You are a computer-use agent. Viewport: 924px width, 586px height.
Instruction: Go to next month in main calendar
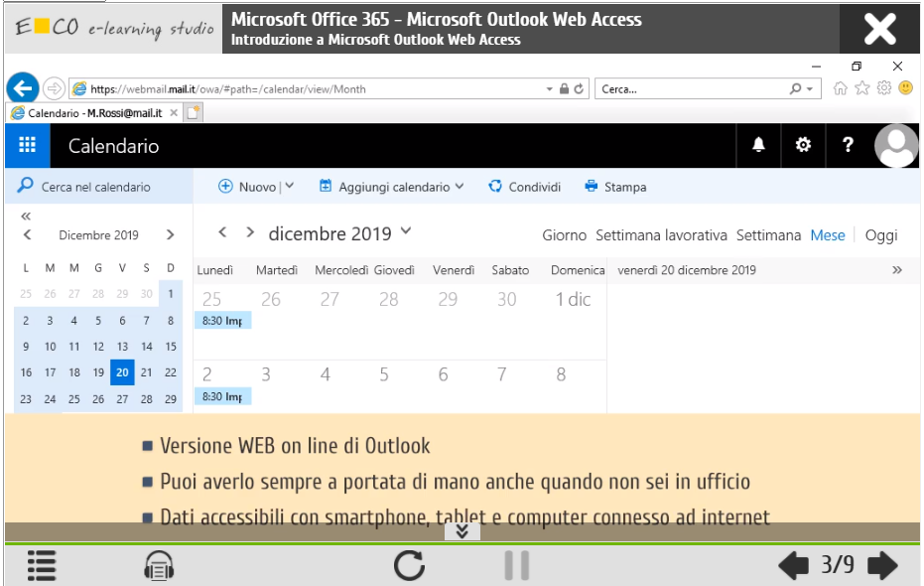pos(250,232)
